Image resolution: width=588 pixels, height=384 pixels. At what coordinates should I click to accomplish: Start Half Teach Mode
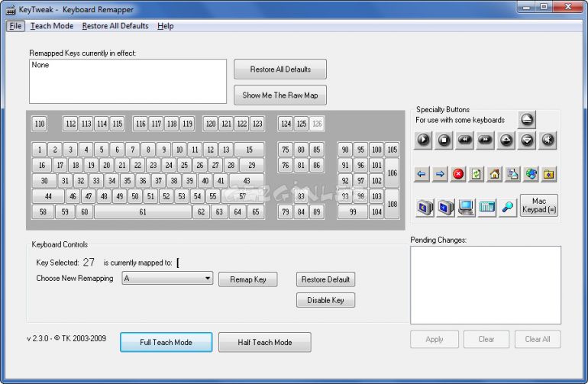click(x=265, y=342)
